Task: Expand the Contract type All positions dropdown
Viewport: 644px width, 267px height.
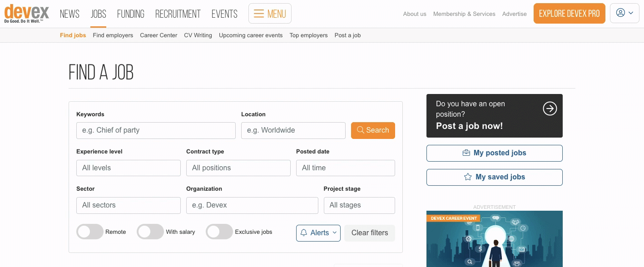Action: pos(238,168)
